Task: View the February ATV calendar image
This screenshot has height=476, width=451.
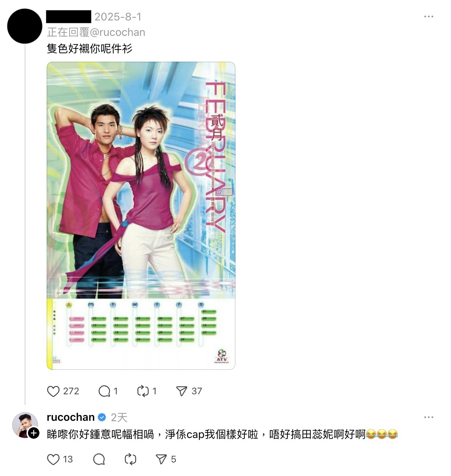Action: 141,216
